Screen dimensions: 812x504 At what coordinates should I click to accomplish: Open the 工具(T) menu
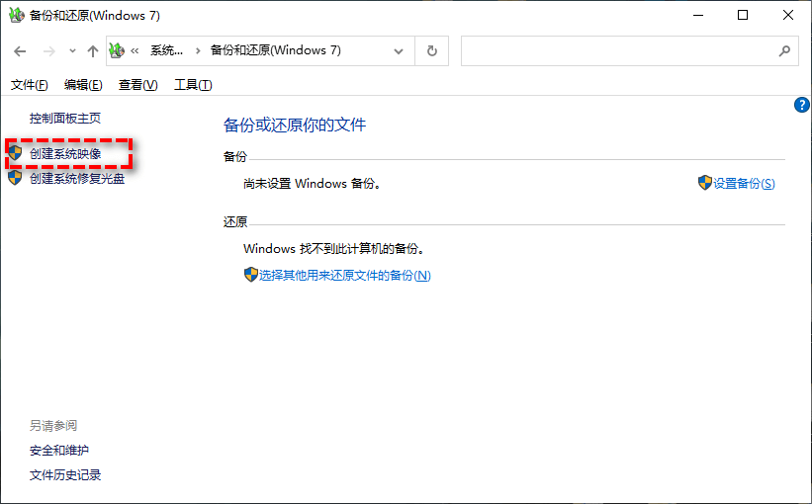(193, 85)
